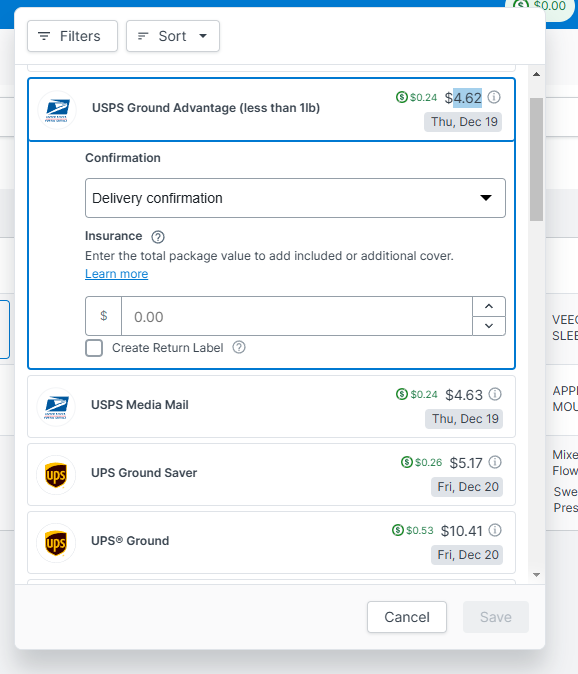The height and width of the screenshot is (674, 578).
Task: Click the Cancel button
Action: pos(407,617)
